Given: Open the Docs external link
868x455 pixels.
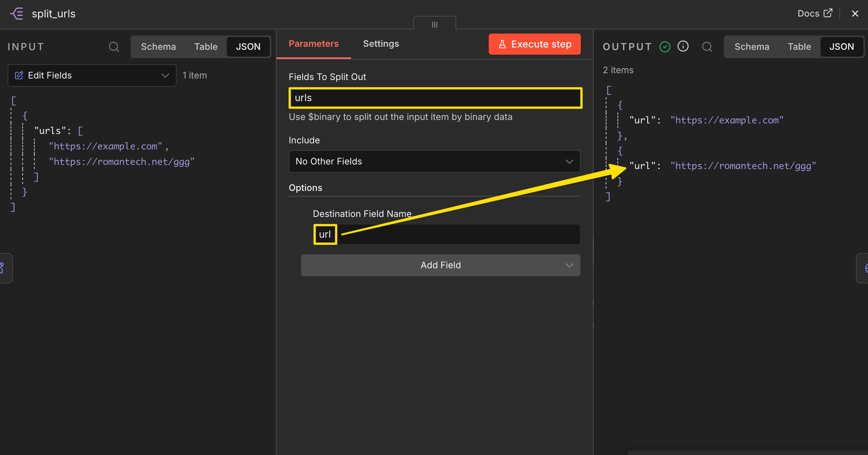Looking at the screenshot, I should pyautogui.click(x=815, y=13).
